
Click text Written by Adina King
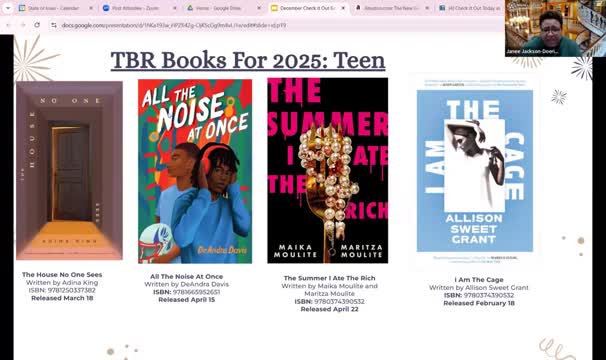click(62, 283)
